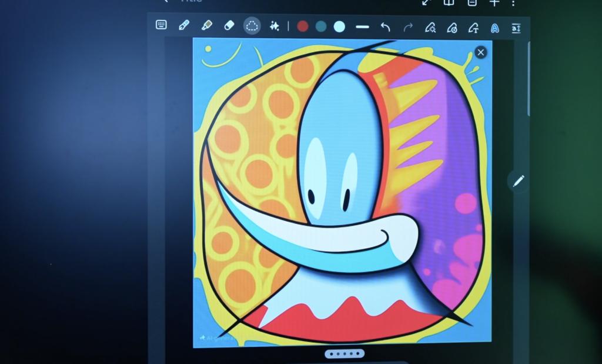This screenshot has width=602, height=364.
Task: Pick the red pen color
Action: pos(303,26)
